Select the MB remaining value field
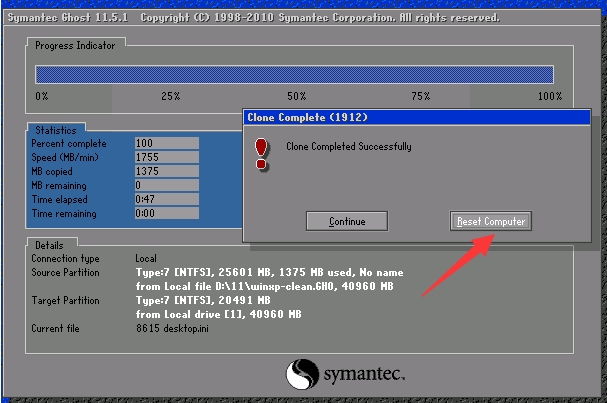 pos(167,185)
